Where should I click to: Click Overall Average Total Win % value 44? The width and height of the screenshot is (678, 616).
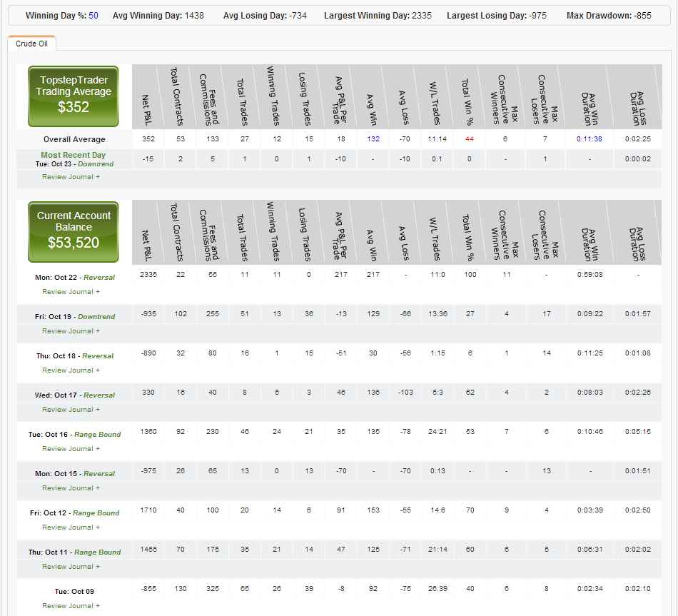(470, 139)
